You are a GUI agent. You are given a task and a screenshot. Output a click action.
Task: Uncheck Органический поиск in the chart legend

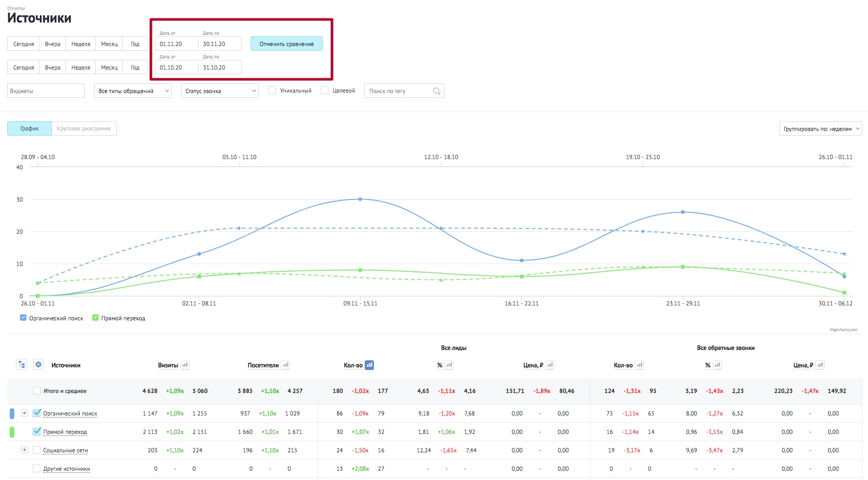(23, 318)
